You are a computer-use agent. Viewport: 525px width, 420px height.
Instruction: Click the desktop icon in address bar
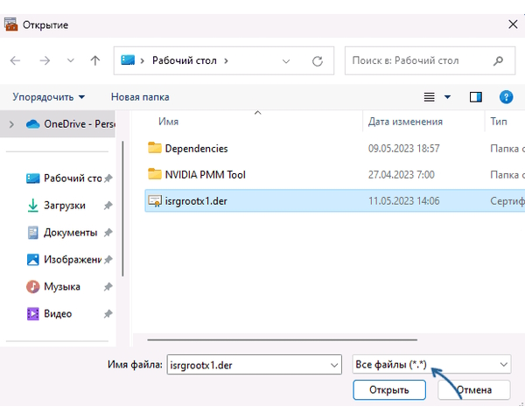click(x=128, y=60)
